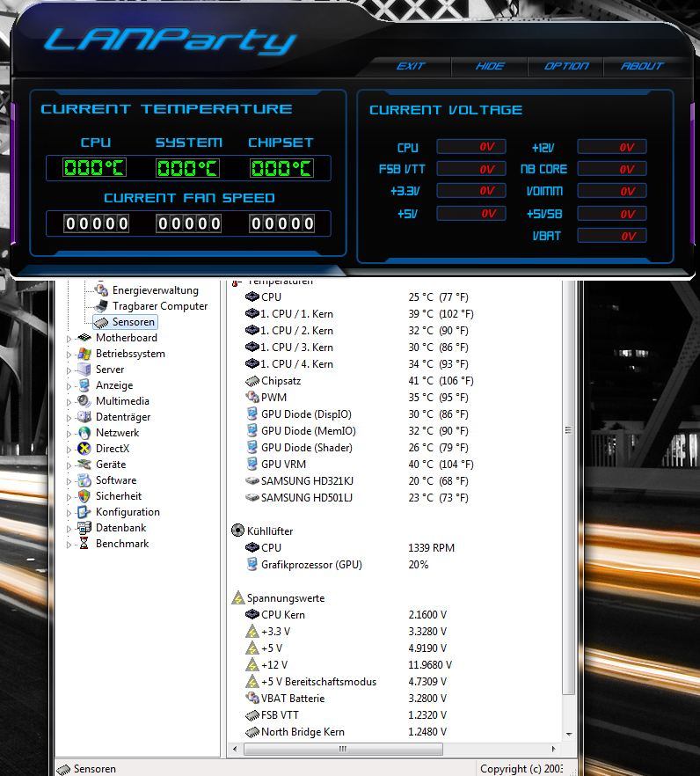Click the Benchmark hourglass icon
This screenshot has height=776, width=700.
(x=84, y=544)
